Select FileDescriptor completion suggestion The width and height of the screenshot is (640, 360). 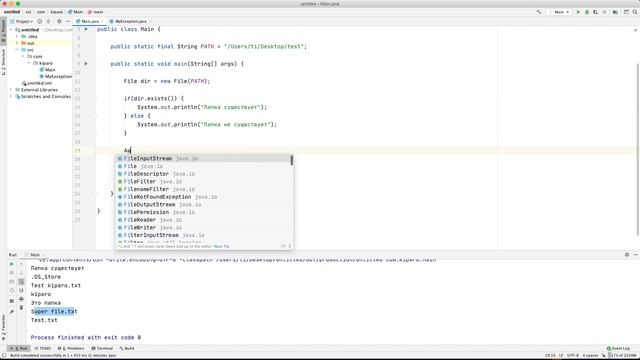203,174
